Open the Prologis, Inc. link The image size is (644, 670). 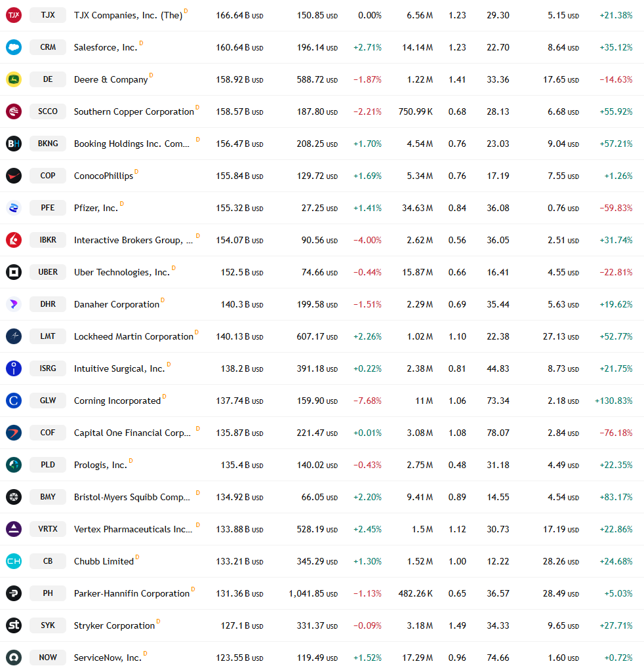pyautogui.click(x=100, y=465)
